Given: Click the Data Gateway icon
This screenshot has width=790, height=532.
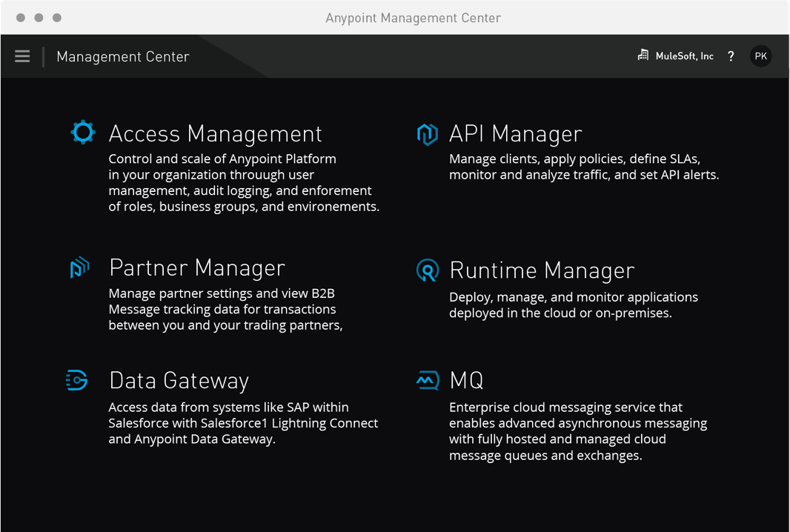Looking at the screenshot, I should (x=76, y=380).
